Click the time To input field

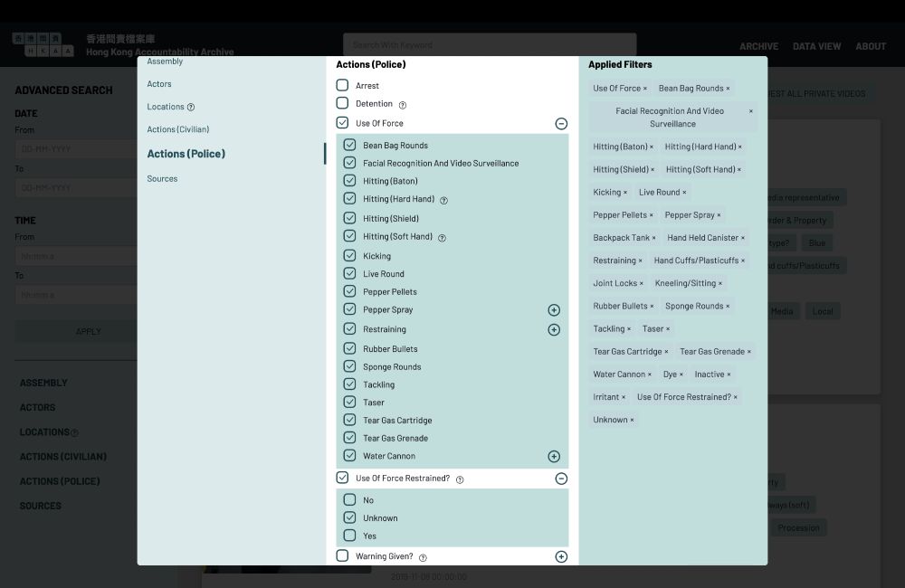(76, 295)
